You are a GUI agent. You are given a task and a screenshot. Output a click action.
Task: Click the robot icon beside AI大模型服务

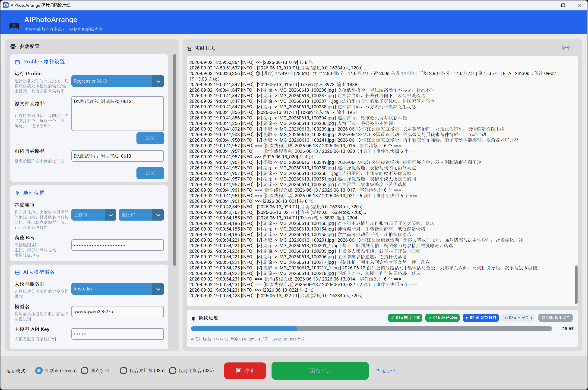17,272
